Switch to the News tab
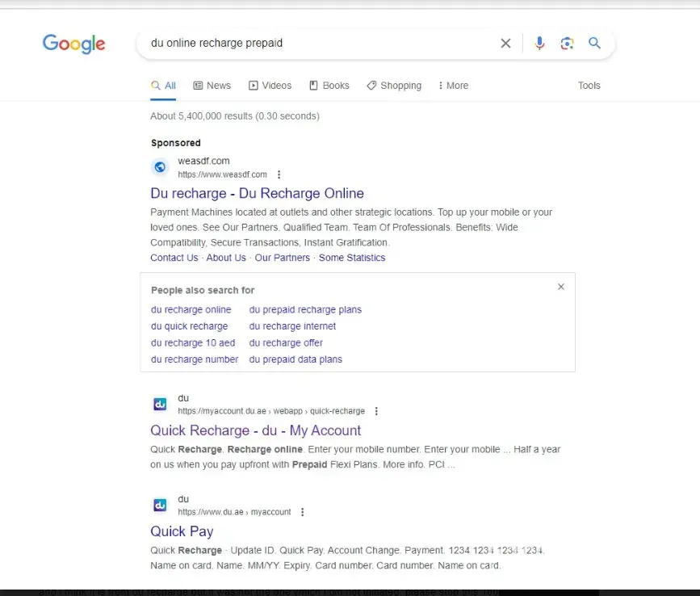Screen dimensions: 700x596 point(212,86)
